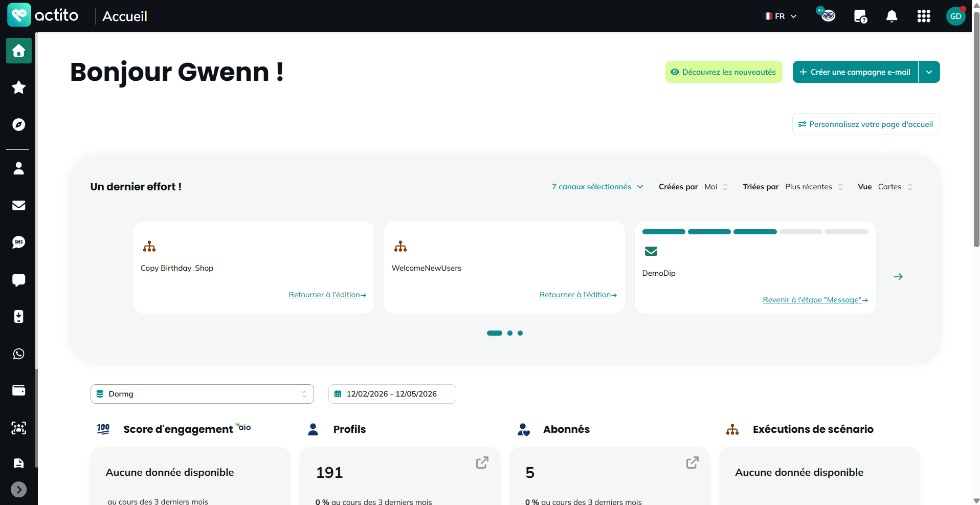Open the compass Explore icon in sidebar
Screen dimensions: 980x505
coord(19,124)
